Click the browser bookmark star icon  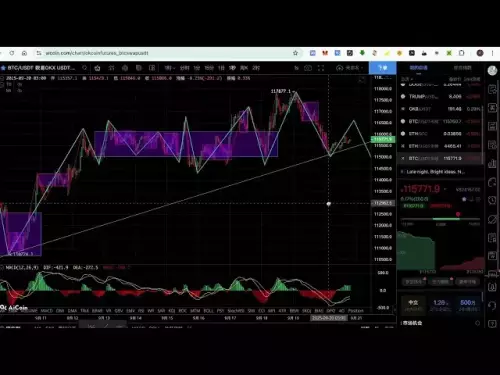(295, 53)
